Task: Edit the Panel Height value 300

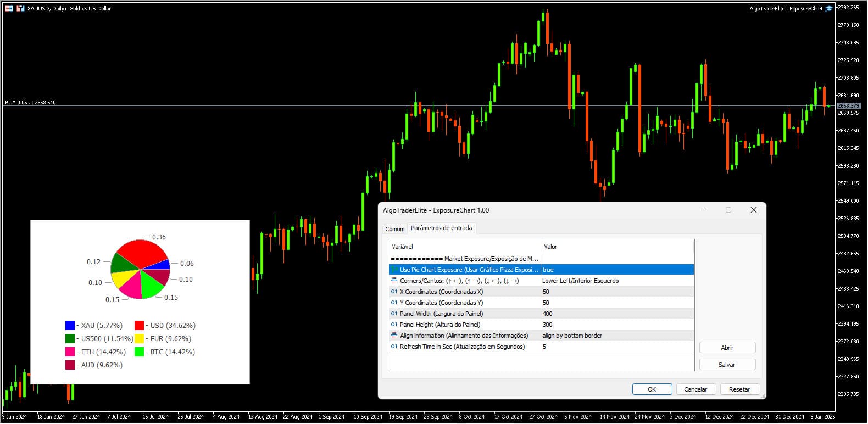Action: coord(617,325)
